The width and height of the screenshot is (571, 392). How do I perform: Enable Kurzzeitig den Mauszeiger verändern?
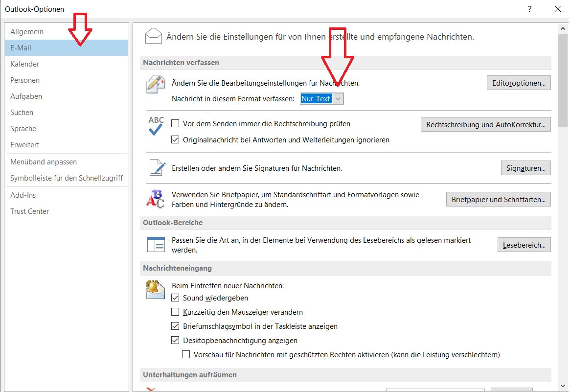175,312
